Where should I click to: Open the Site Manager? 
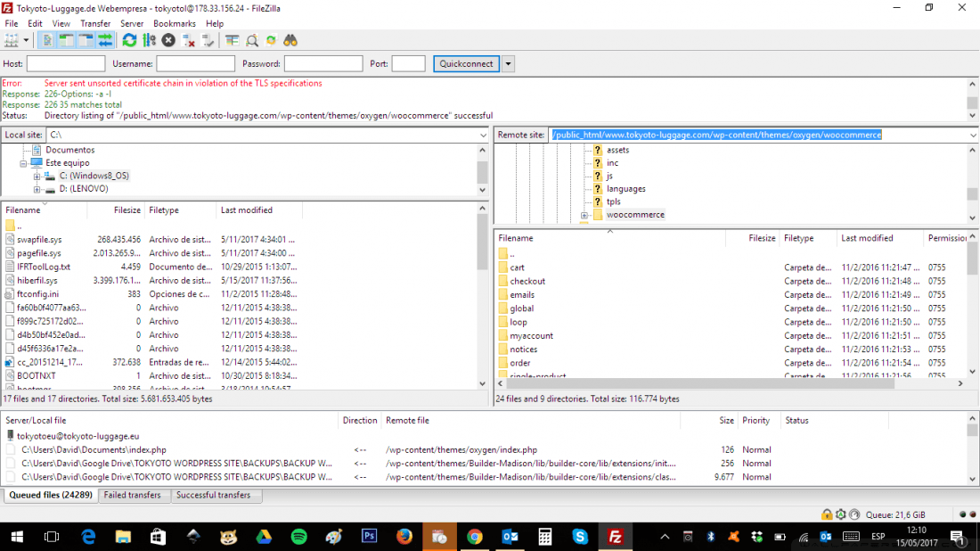(12, 41)
